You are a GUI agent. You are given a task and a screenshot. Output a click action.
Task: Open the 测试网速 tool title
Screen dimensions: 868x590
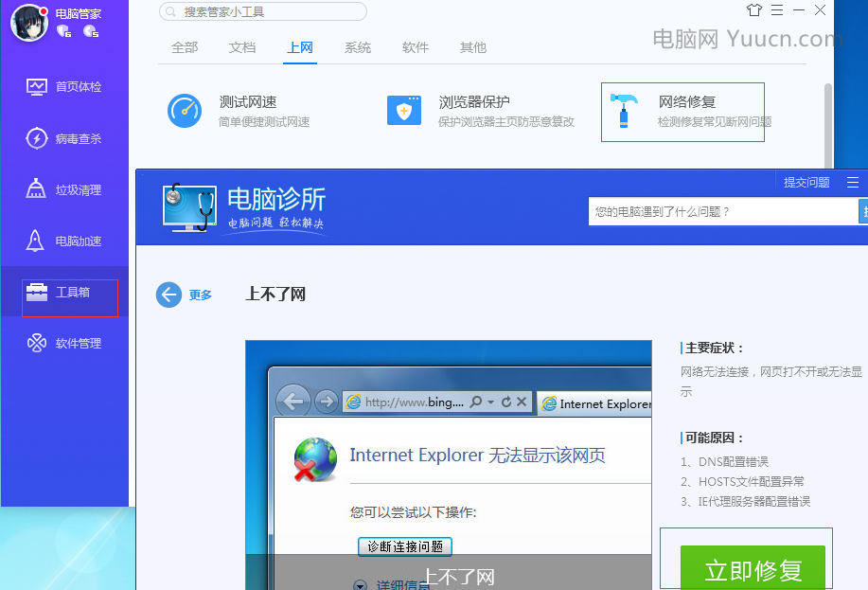click(x=247, y=102)
